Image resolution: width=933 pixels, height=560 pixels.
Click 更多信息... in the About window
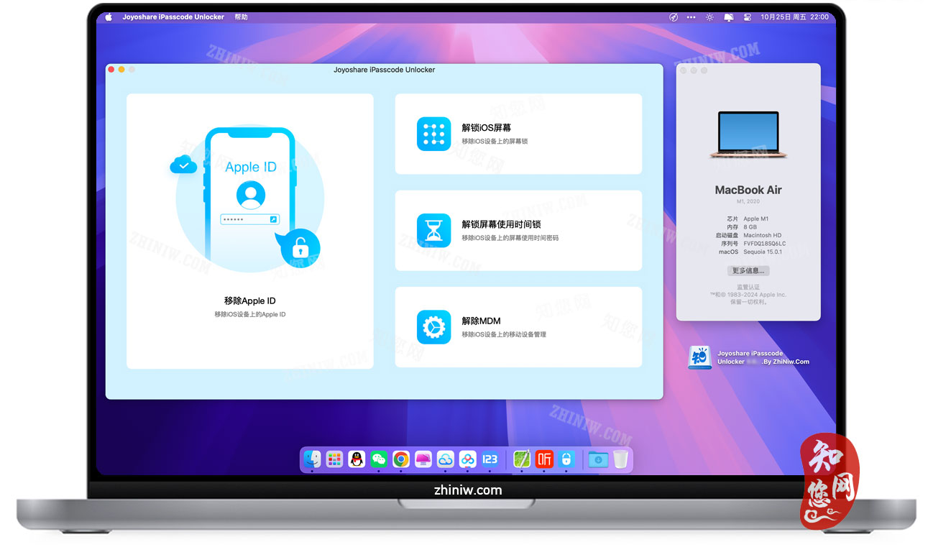(748, 271)
